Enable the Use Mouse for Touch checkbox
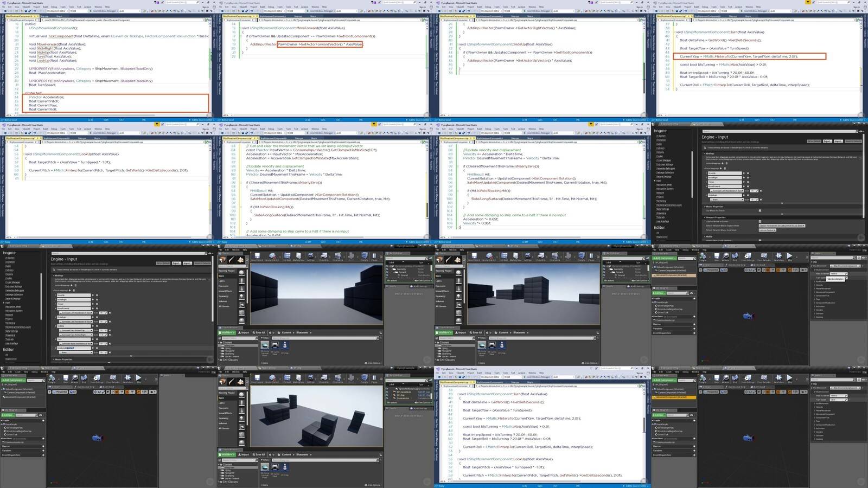 pyautogui.click(x=759, y=210)
